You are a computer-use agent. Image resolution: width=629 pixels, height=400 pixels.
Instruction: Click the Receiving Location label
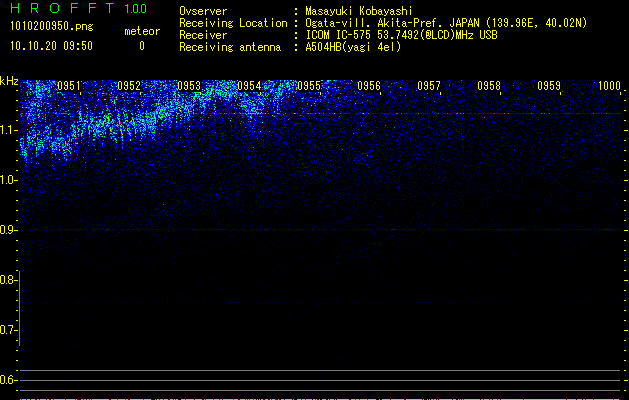pos(233,23)
